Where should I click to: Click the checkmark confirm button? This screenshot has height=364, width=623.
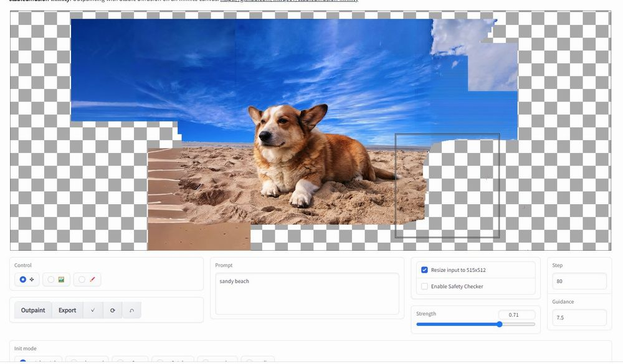pyautogui.click(x=93, y=310)
